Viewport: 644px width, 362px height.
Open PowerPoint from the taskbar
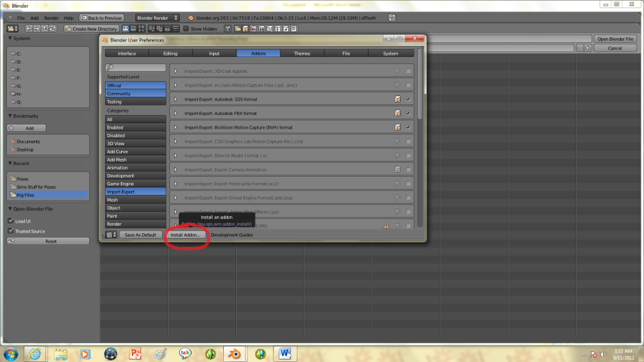click(x=135, y=354)
